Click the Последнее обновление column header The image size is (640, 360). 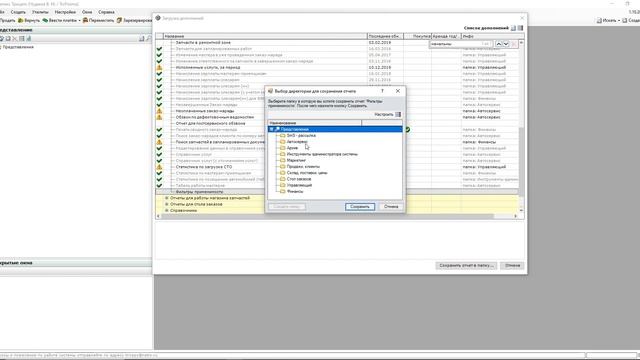click(385, 36)
